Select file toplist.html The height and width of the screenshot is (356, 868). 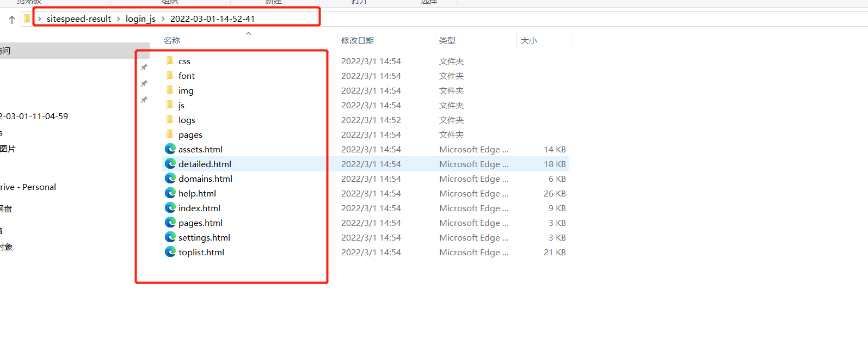[x=201, y=252]
